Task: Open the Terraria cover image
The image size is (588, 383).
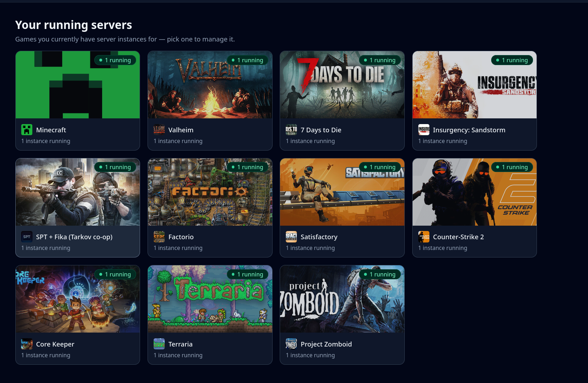Action: click(x=210, y=299)
